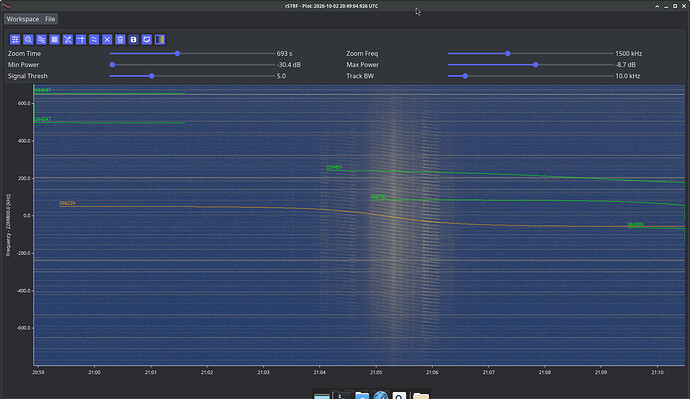Toggle the color gradient colormap icon
Viewport: 690px width, 399px height.
tap(160, 40)
